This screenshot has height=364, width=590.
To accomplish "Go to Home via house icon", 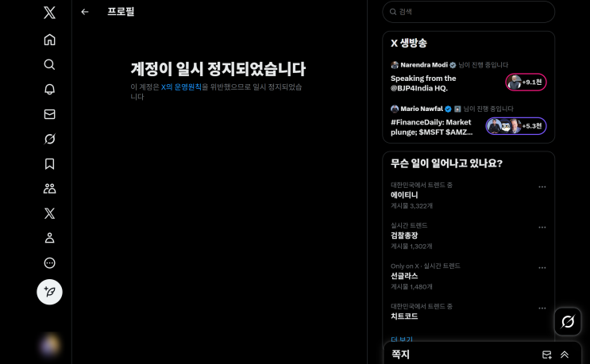I will tap(49, 40).
